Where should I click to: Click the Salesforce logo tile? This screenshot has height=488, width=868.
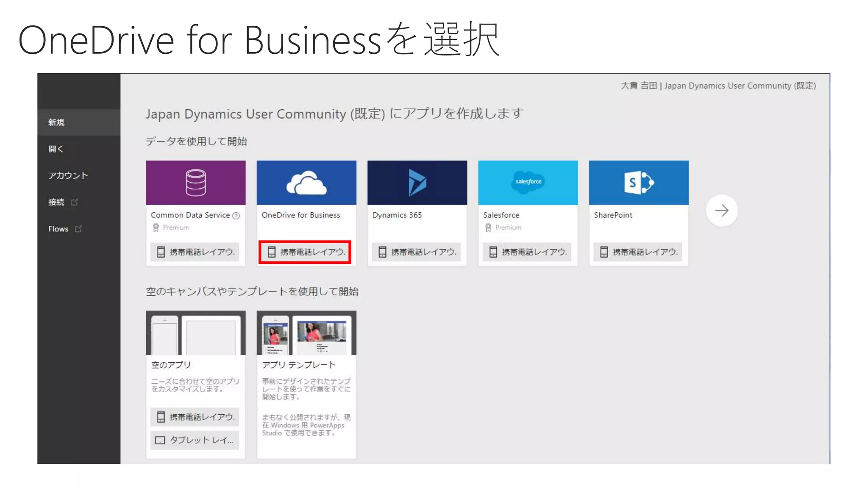528,183
